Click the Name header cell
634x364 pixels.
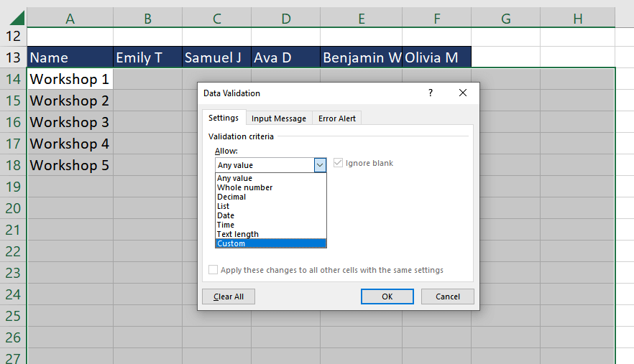70,57
